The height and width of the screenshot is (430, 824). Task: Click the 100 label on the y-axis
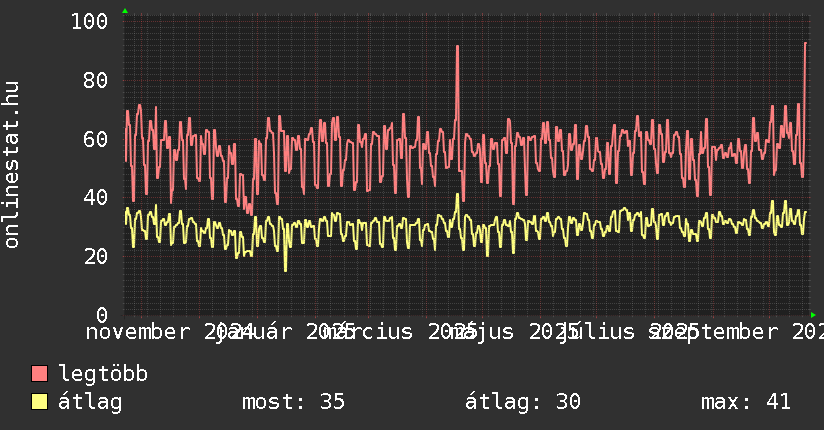click(x=90, y=21)
